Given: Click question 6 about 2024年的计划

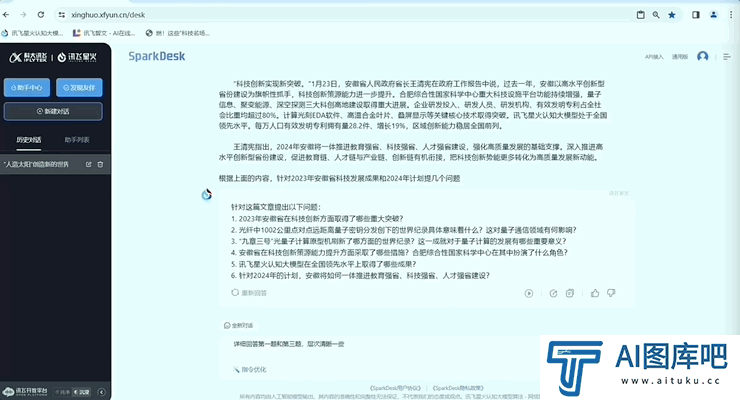Looking at the screenshot, I should coord(361,275).
